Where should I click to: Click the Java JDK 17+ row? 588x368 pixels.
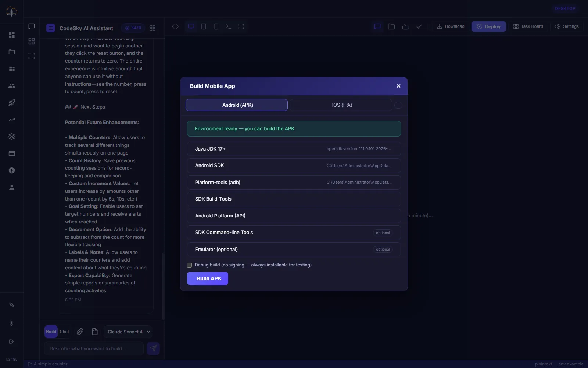point(294,149)
